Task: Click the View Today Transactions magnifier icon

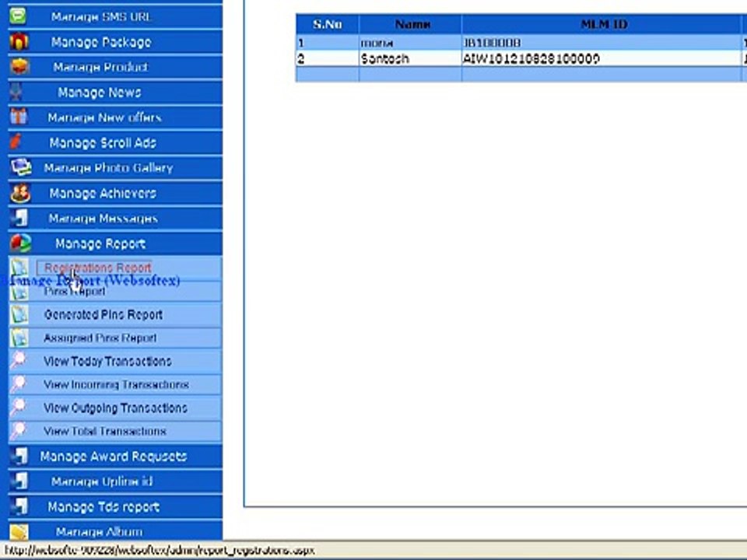Action: [19, 360]
